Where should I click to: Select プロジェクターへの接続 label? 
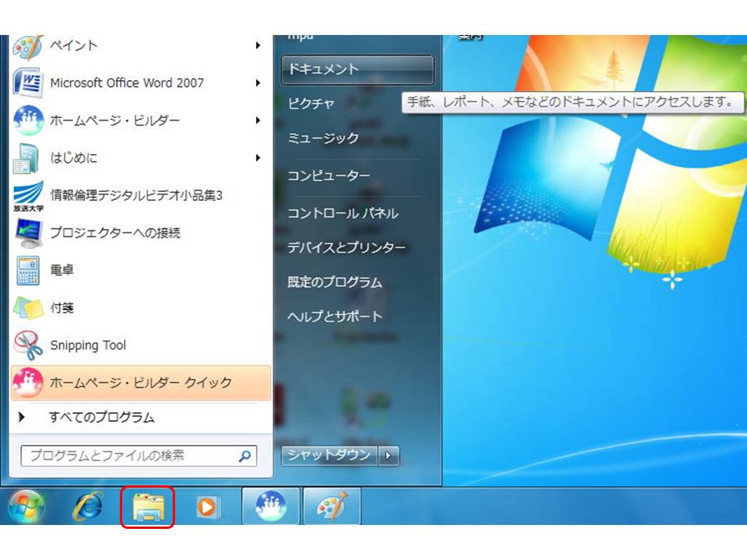coord(115,233)
